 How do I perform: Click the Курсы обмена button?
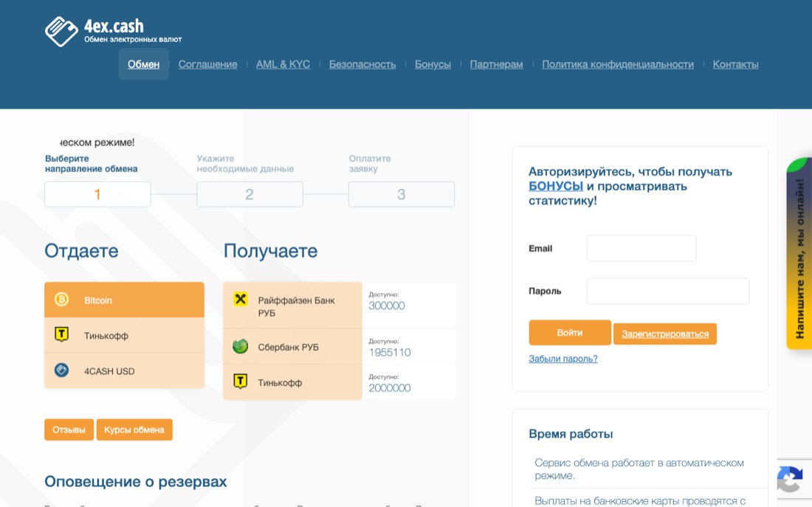pyautogui.click(x=134, y=430)
